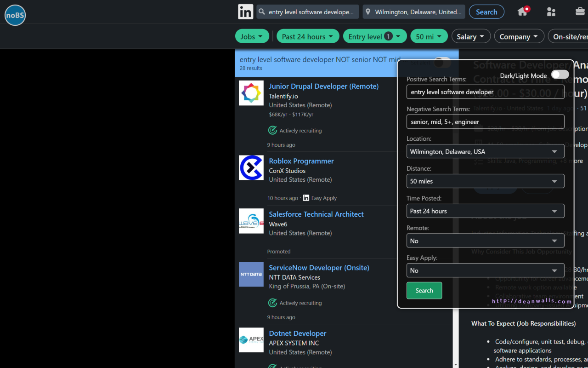The height and width of the screenshot is (368, 588).
Task: Click the '$68K/yr - $117K/yr' salary text
Action: (291, 114)
